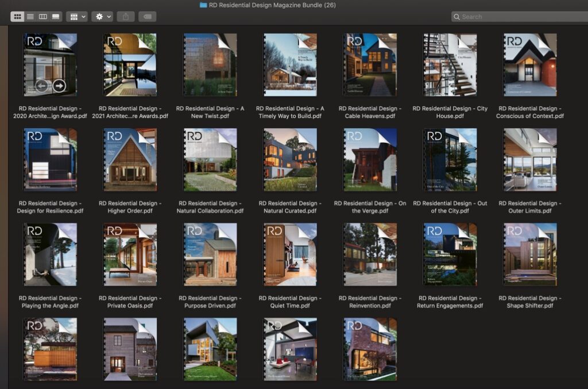This screenshot has width=588, height=389.
Task: Click the Share icon in the toolbar
Action: pos(126,16)
